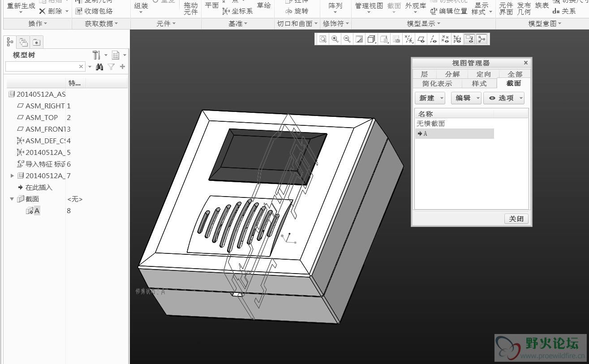Select section A in View Manager list
Screen dimensions: 589x364
click(x=454, y=133)
